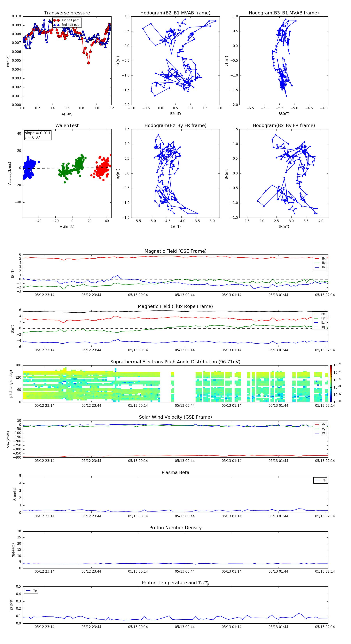Click the 'Np(#/cc)' y-axis label
Screen dimensions: 351x644
coord(13,550)
